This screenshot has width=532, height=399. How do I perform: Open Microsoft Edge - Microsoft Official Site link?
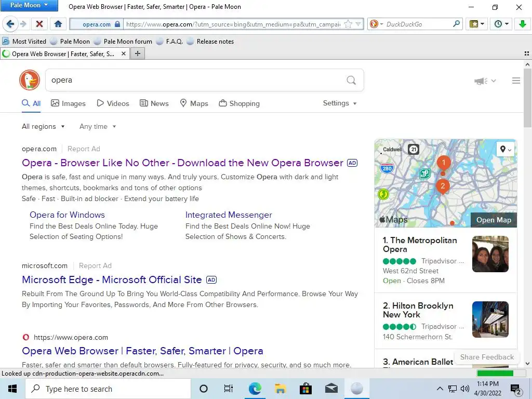(x=112, y=280)
